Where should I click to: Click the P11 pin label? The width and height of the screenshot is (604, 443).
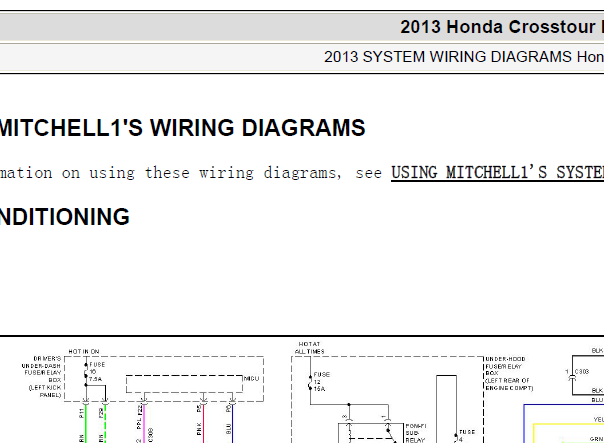pyautogui.click(x=81, y=413)
